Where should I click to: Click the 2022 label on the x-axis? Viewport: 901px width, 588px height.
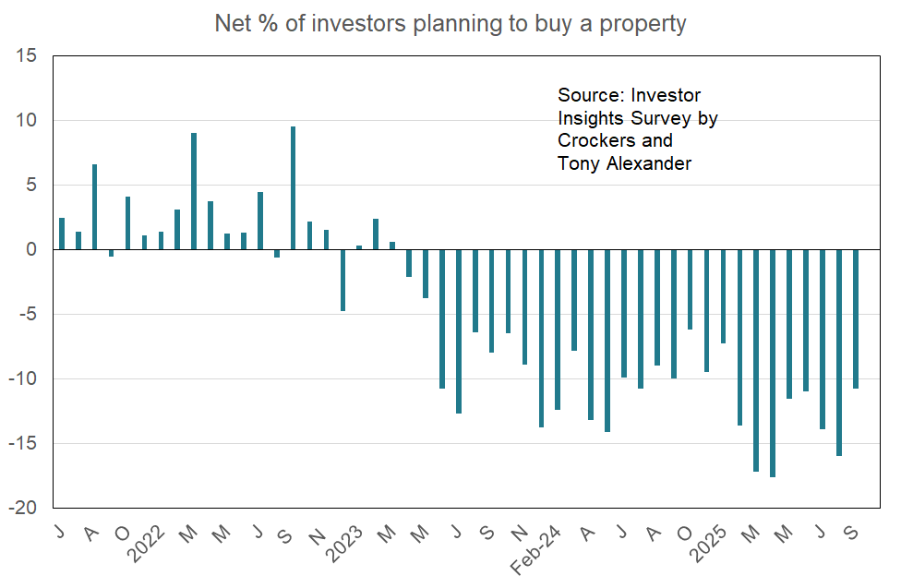tap(145, 545)
